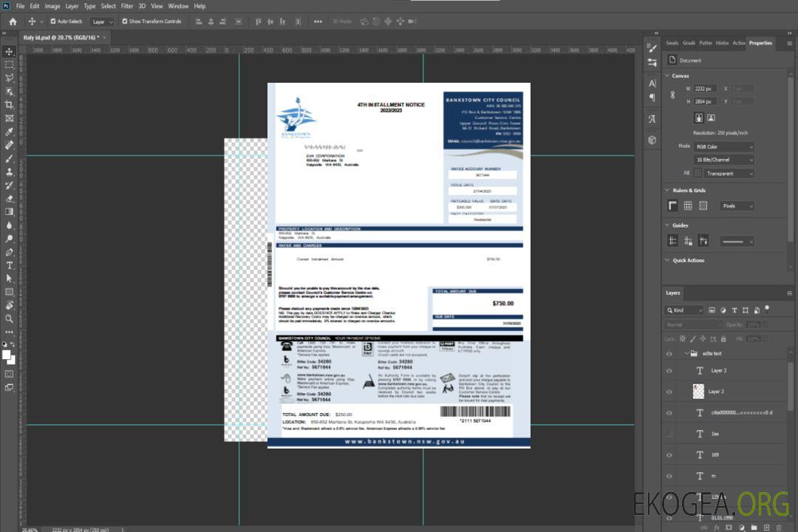This screenshot has height=532, width=798.
Task: Open the 16 Bits/Channel dropdown
Action: point(723,160)
